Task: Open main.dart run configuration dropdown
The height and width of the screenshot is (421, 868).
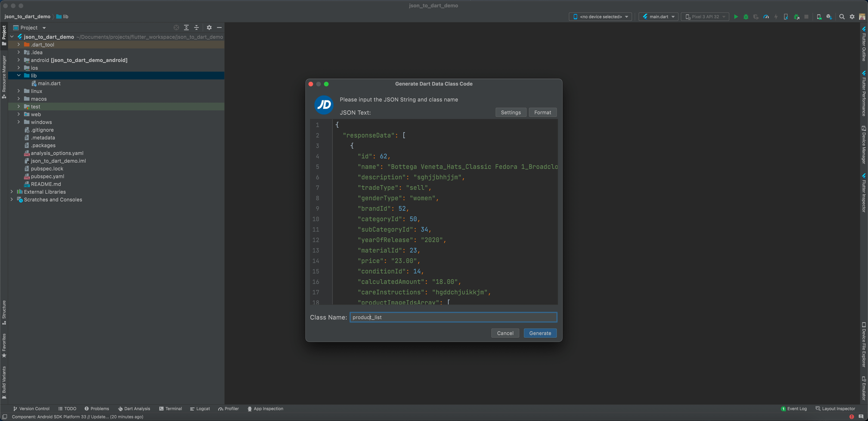Action: click(x=658, y=16)
